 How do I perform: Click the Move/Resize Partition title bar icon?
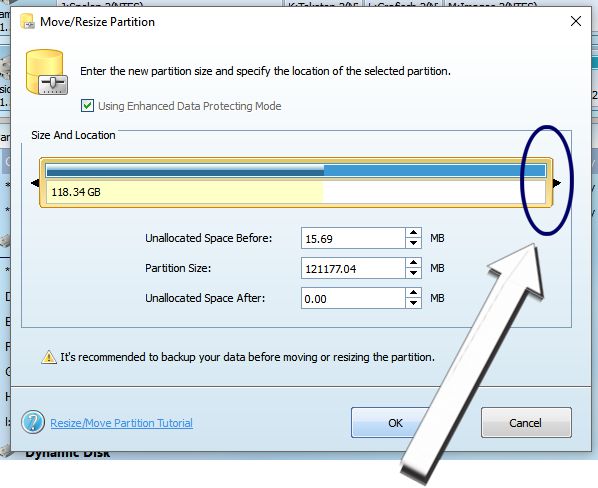click(x=27, y=21)
